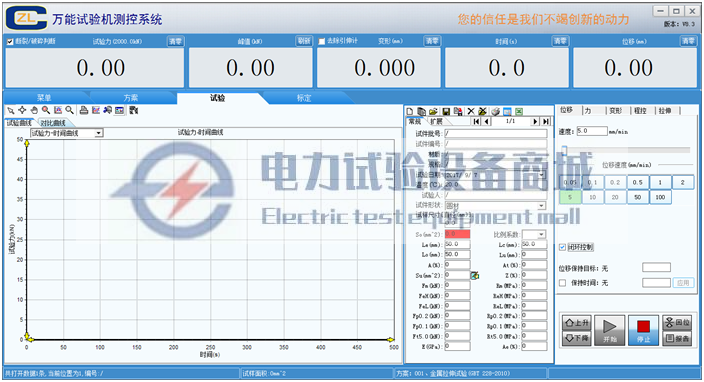This screenshot has height=382, width=704.
Task: Select the crosshair cursor tool
Action: coord(22,110)
